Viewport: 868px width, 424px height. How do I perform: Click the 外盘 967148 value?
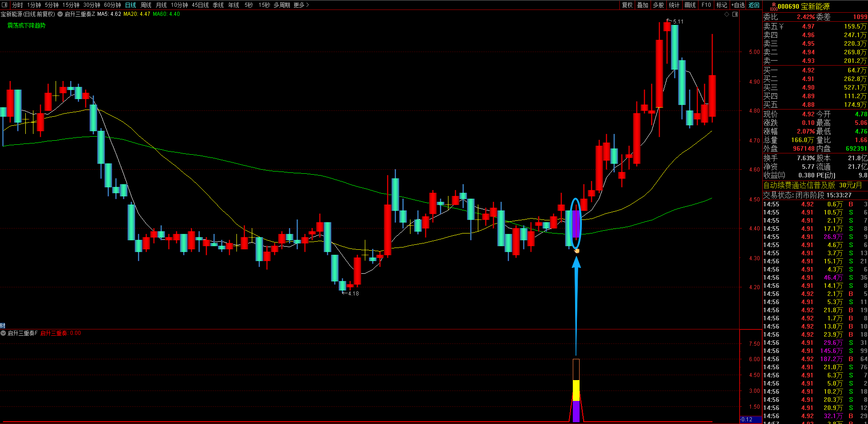[x=803, y=149]
